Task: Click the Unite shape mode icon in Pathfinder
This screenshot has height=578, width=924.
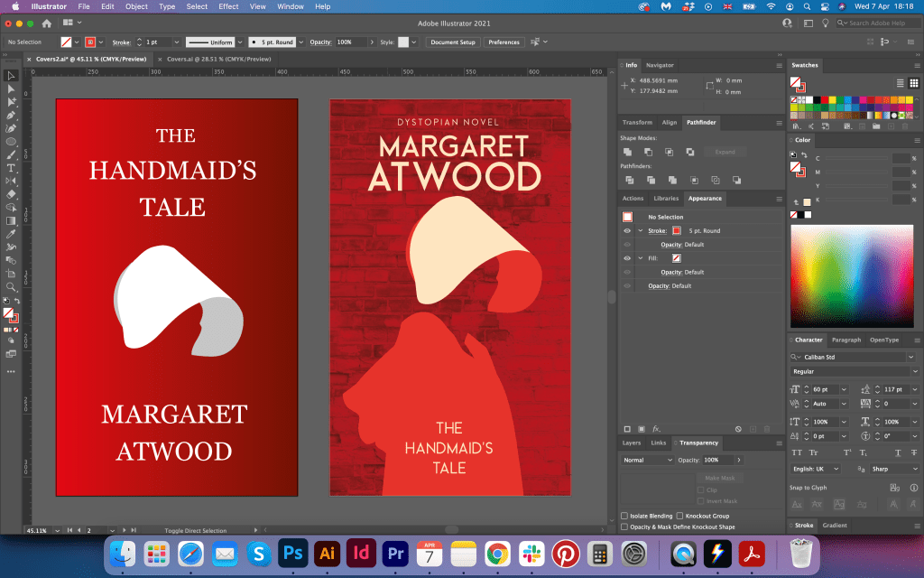Action: 627,152
